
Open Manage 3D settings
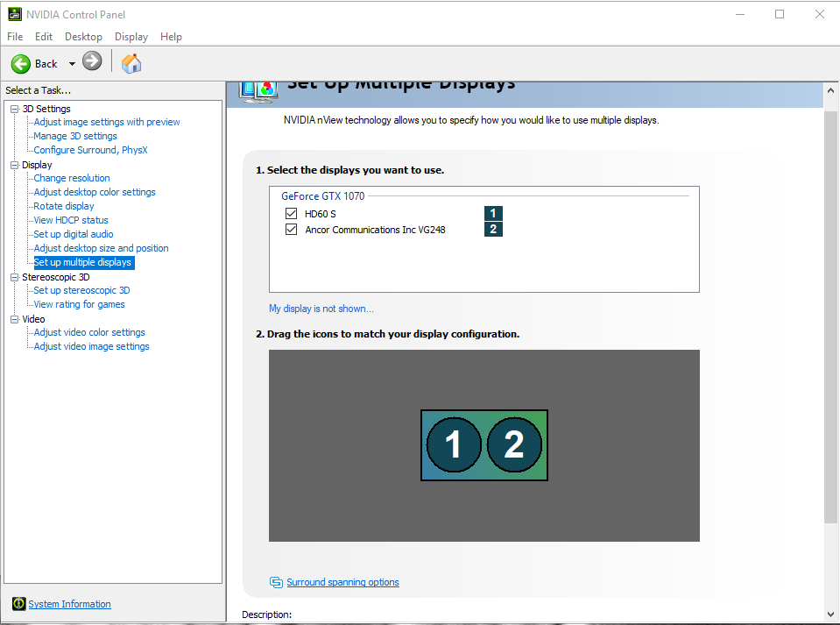click(75, 136)
